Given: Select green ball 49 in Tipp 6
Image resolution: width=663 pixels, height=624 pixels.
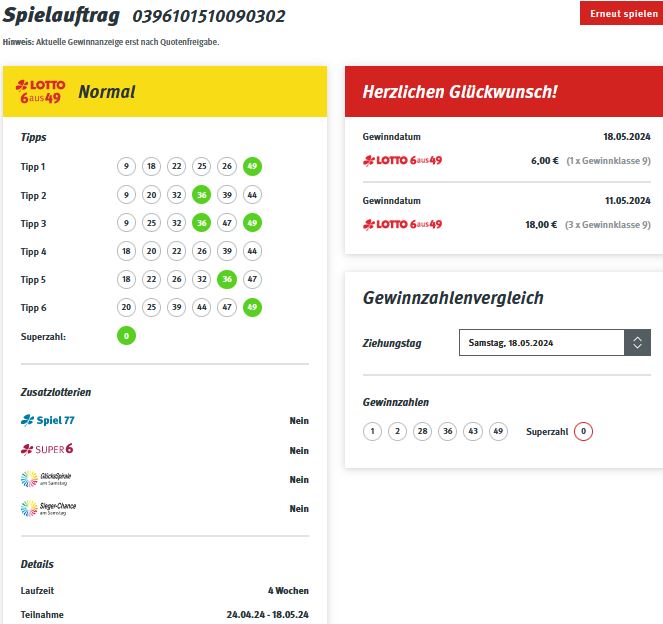Looking at the screenshot, I should [252, 307].
